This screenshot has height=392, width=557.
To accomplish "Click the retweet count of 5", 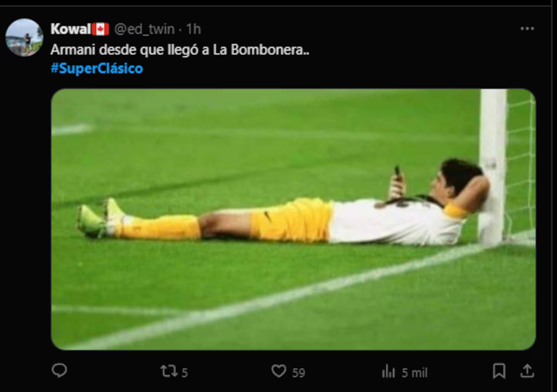I will click(185, 373).
